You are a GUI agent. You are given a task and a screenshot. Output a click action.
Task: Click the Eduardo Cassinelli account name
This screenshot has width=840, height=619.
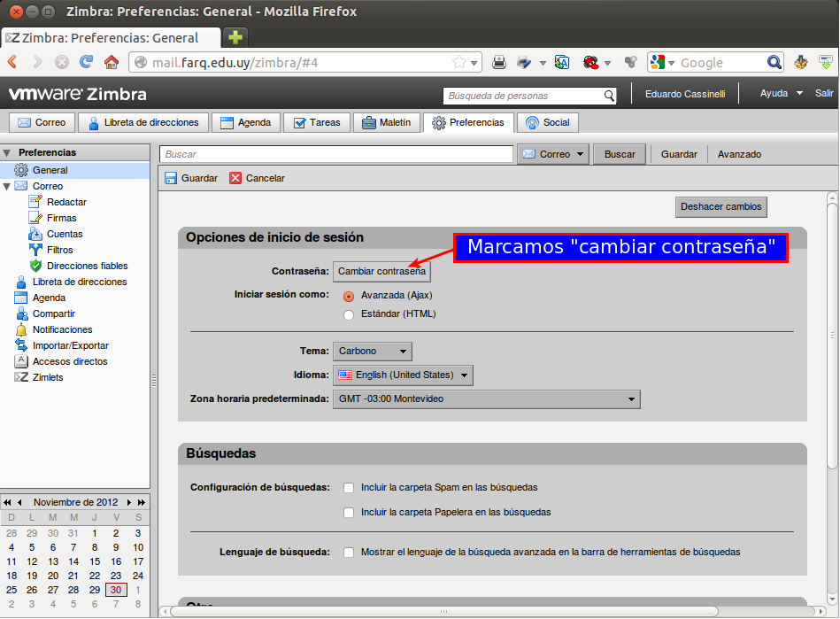tap(685, 94)
